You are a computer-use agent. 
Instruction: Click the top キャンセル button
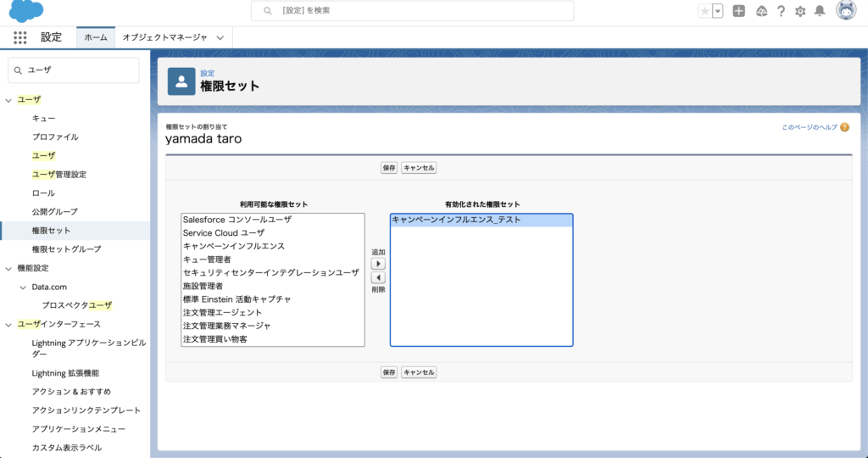pyautogui.click(x=419, y=168)
